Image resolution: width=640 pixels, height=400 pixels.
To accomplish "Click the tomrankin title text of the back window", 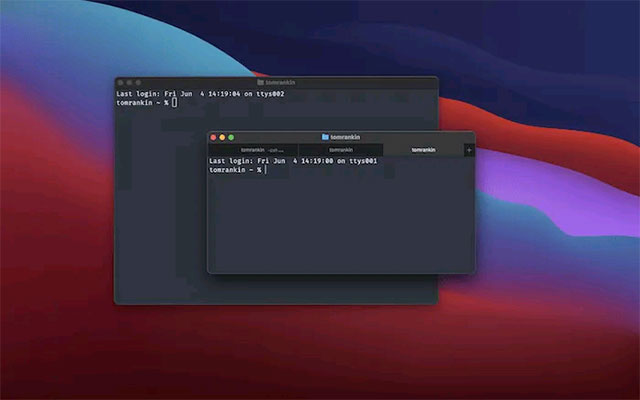I will [280, 82].
